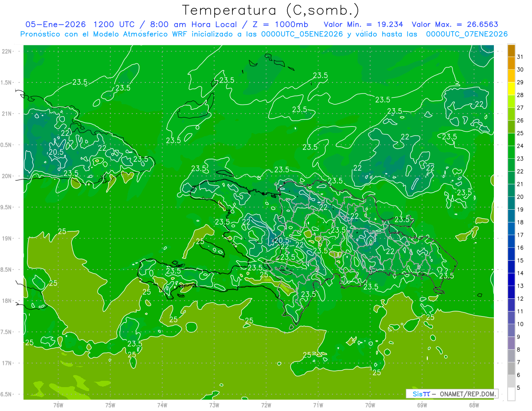The height and width of the screenshot is (411, 532).
Task: Click the "72W" longitude axis label
Action: point(266,405)
